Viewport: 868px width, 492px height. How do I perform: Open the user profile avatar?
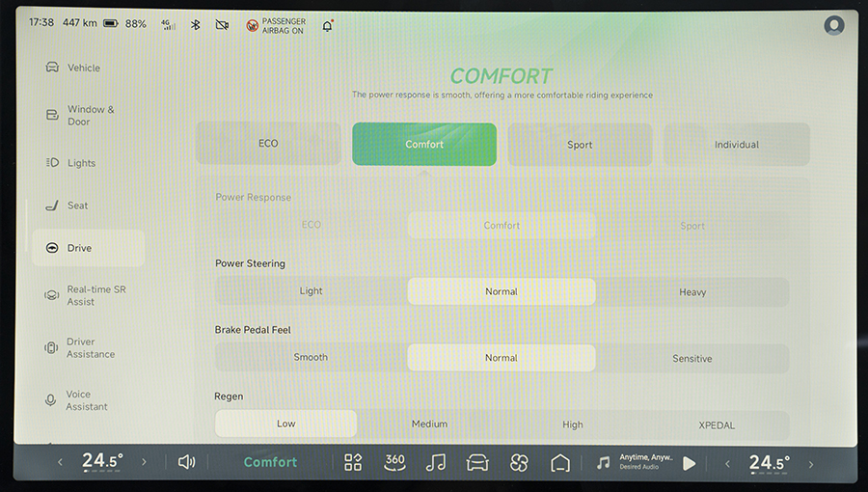(833, 25)
